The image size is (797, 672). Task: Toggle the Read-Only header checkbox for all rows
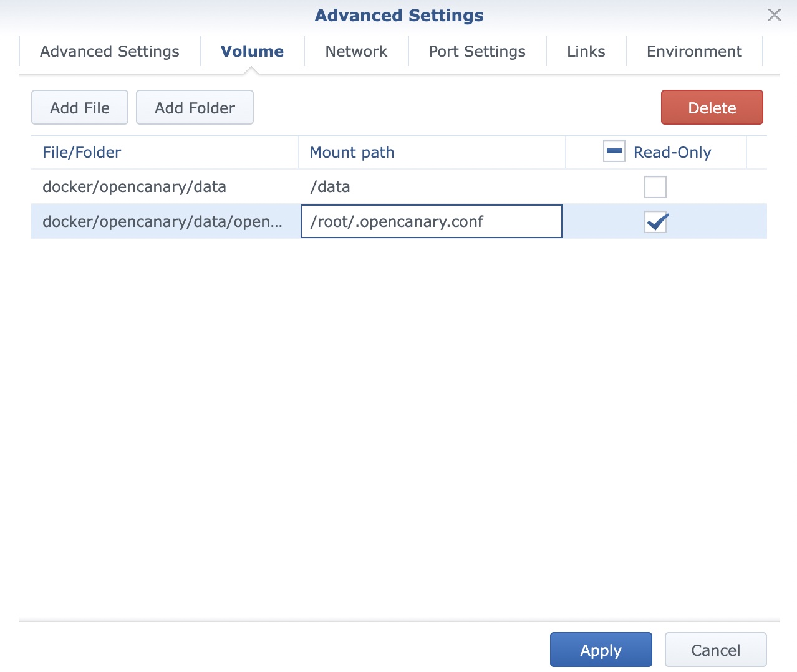614,151
